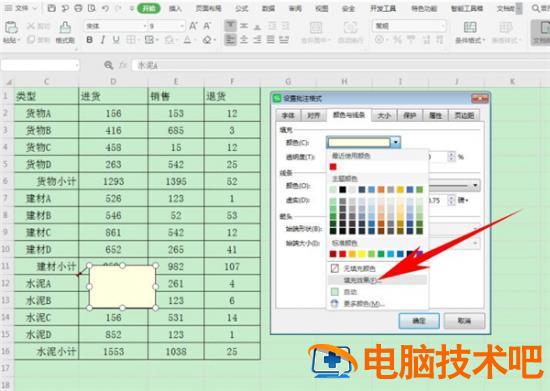This screenshot has height=391, width=550.
Task: Click the Print Preview icon
Action: 92,8
